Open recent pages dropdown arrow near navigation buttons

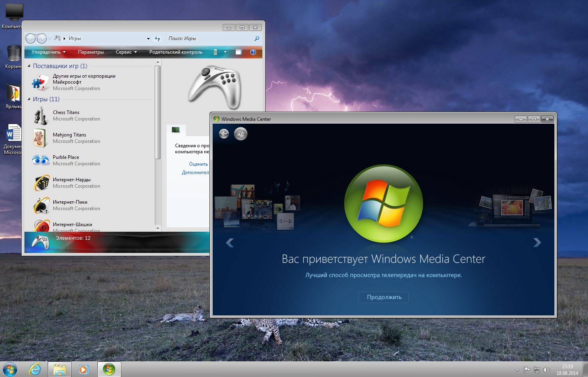pyautogui.click(x=50, y=39)
